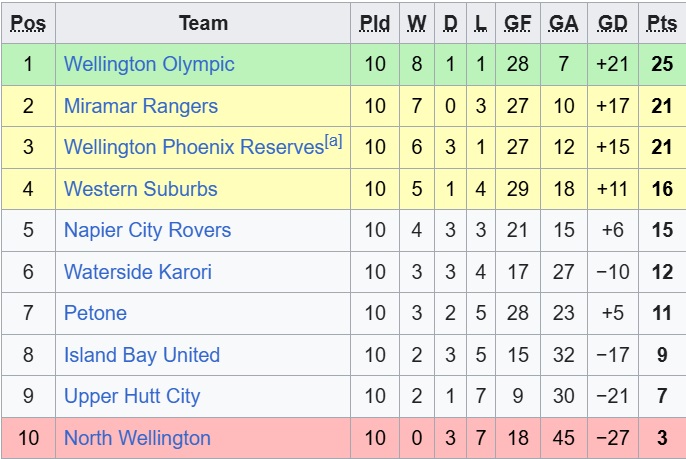The image size is (686, 459).
Task: Click the Miramar Rangers link
Action: pos(140,106)
